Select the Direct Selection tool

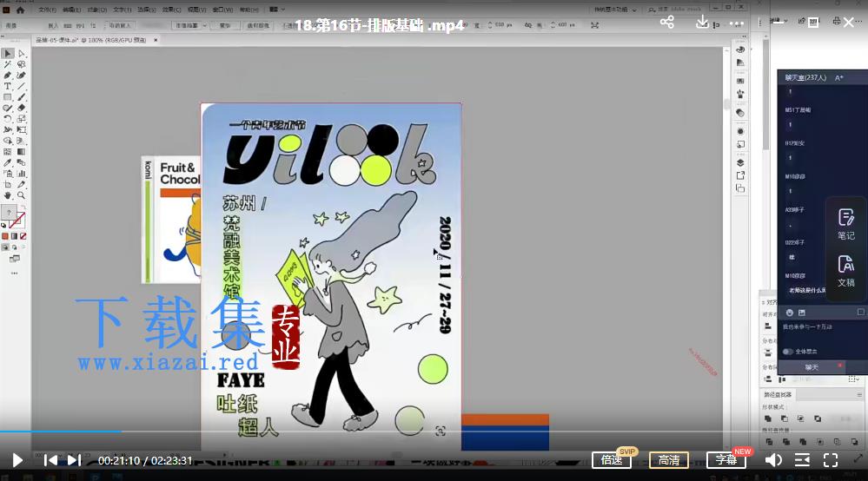point(22,54)
